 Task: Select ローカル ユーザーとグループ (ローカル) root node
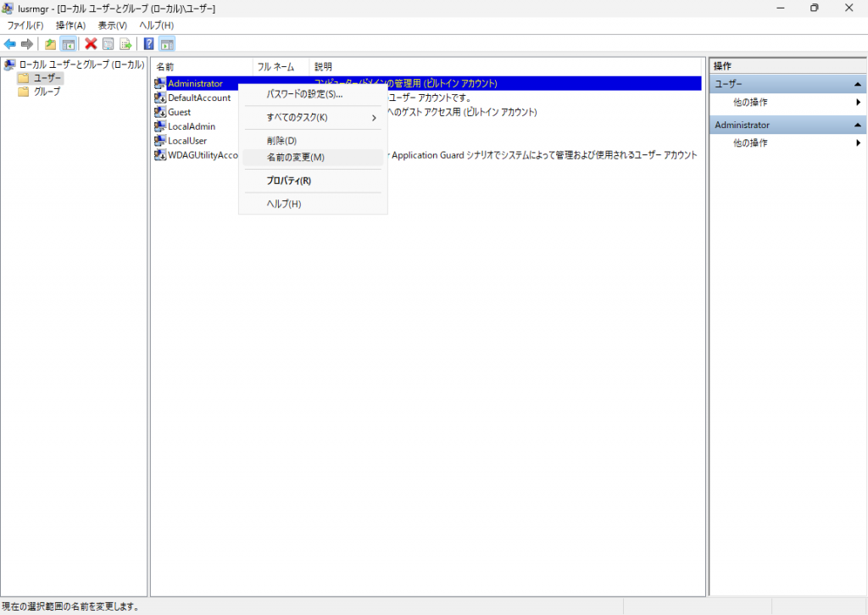pyautogui.click(x=81, y=64)
